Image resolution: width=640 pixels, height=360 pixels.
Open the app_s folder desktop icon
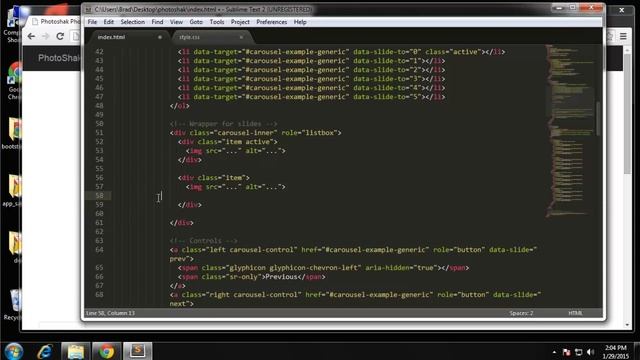(x=13, y=190)
